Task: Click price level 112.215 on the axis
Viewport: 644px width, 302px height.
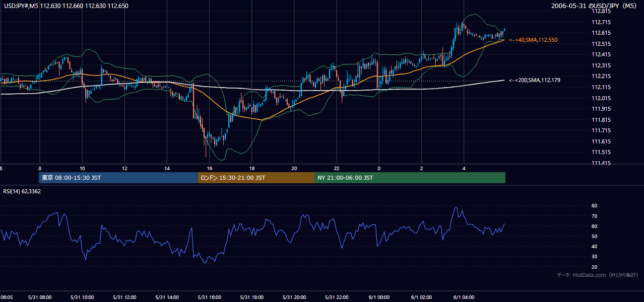Action: (x=601, y=76)
